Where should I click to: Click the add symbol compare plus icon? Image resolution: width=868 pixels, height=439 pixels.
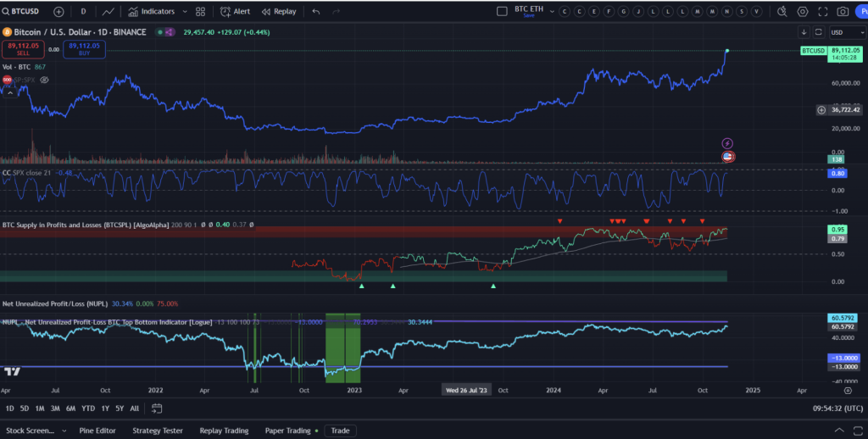coord(58,12)
